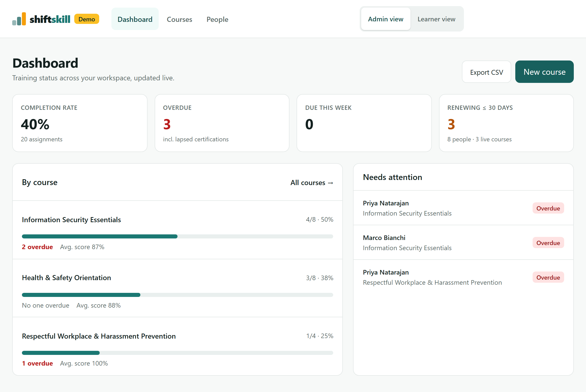Image resolution: width=586 pixels, height=392 pixels.
Task: Select the Completion Rate 40% card
Action: [x=80, y=123]
